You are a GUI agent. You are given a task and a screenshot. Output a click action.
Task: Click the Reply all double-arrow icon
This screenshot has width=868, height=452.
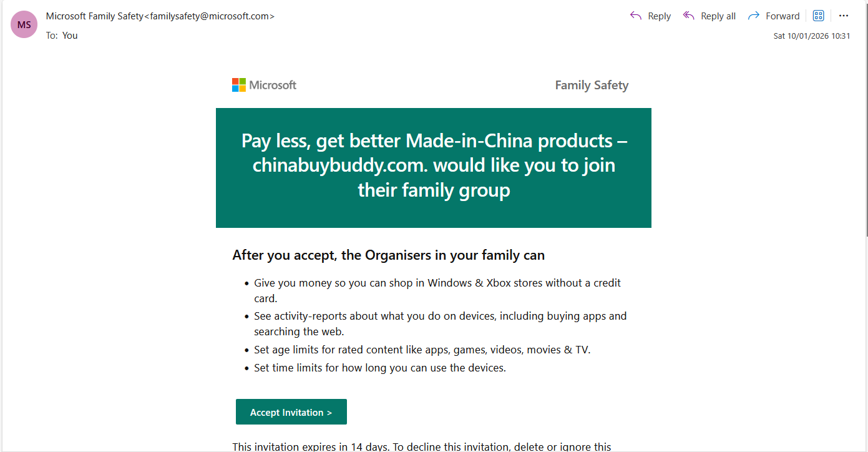tap(689, 16)
